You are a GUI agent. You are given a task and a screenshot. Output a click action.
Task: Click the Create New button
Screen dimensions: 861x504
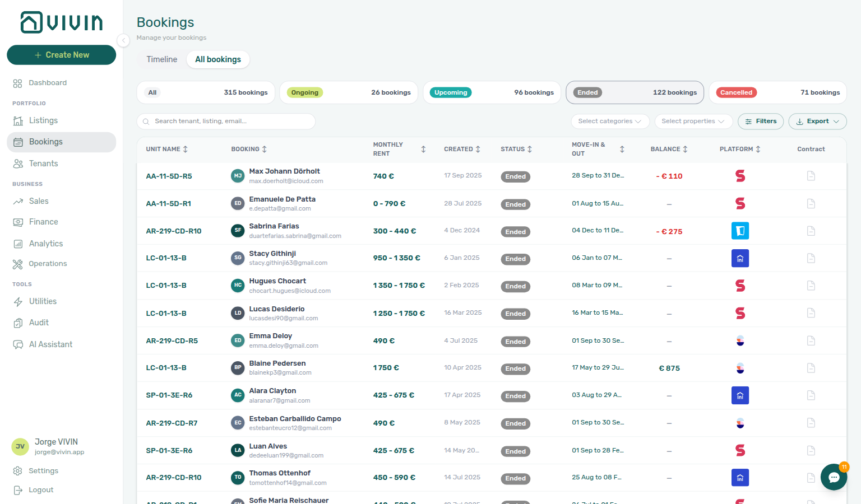tap(62, 55)
